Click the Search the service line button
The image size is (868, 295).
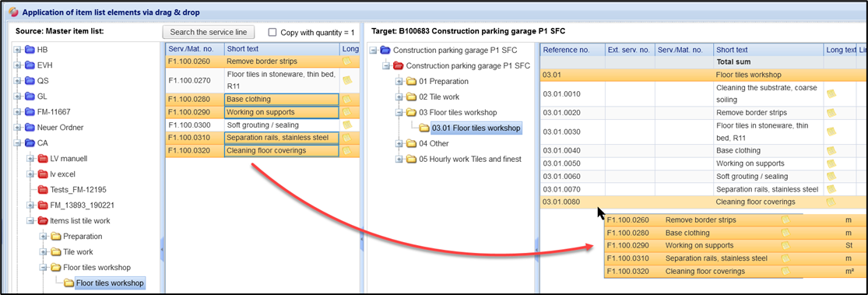pyautogui.click(x=208, y=32)
